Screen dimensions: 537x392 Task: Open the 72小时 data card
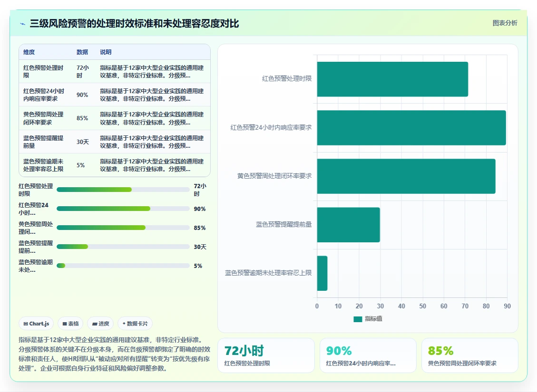pyautogui.click(x=266, y=355)
